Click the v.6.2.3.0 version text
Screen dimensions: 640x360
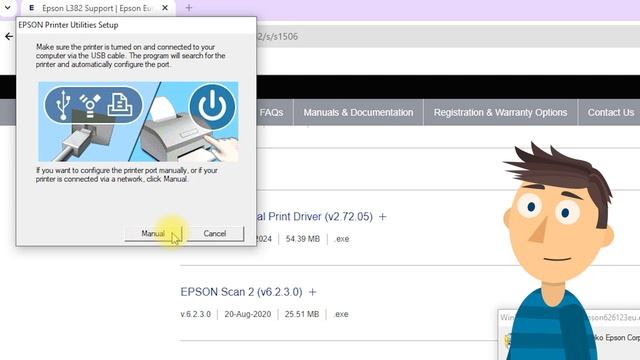click(x=196, y=314)
